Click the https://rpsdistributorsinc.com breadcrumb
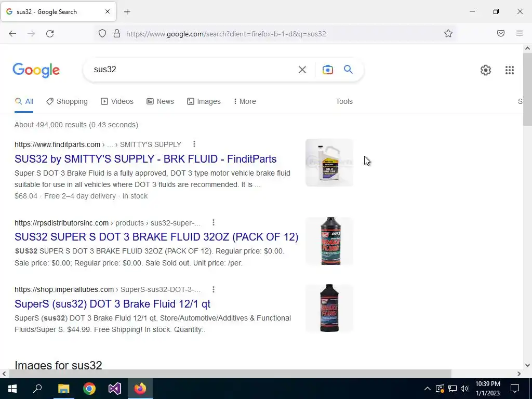The width and height of the screenshot is (532, 399). [x=61, y=223]
